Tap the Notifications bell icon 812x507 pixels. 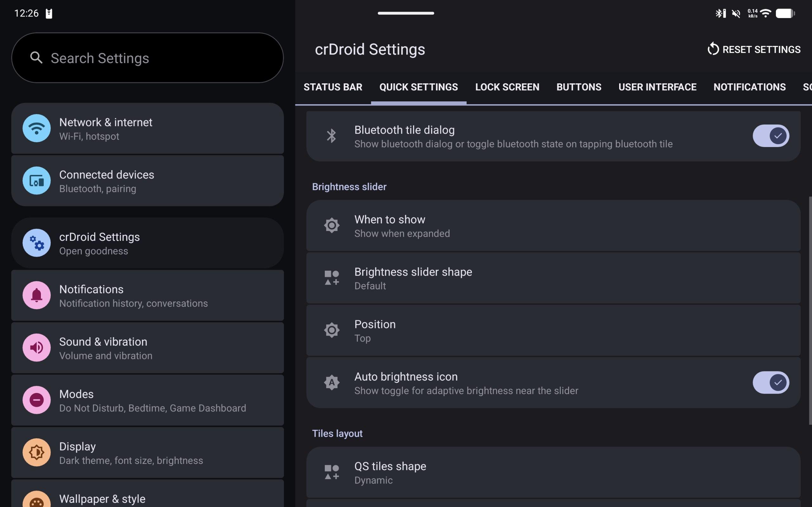click(x=36, y=295)
